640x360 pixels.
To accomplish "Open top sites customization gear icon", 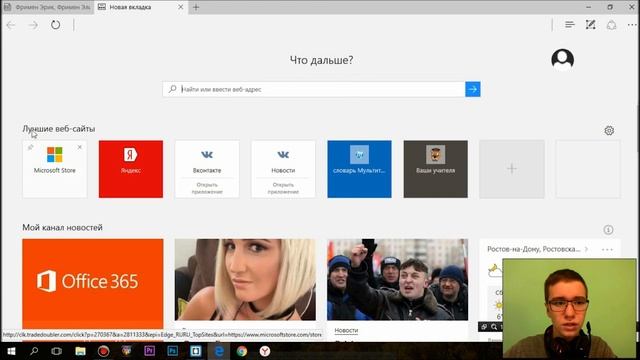I will click(x=609, y=131).
